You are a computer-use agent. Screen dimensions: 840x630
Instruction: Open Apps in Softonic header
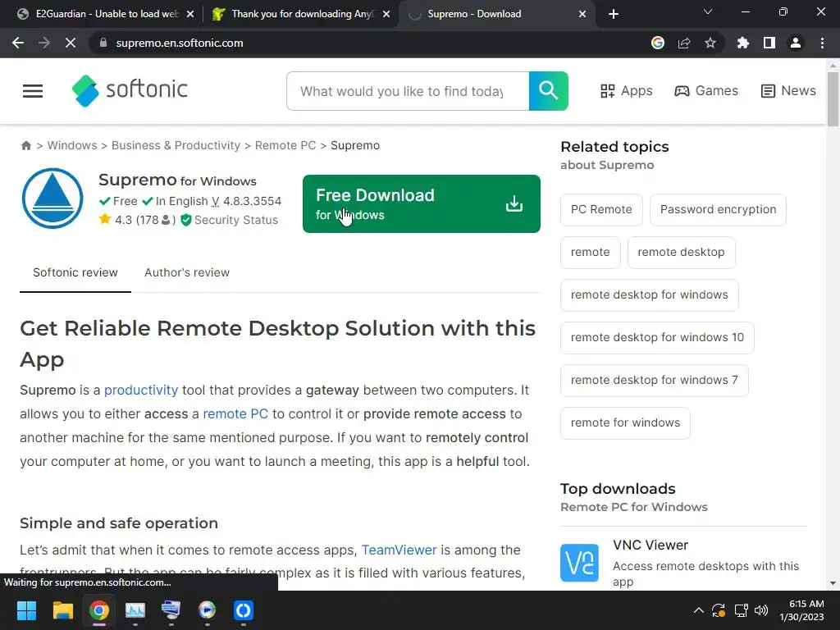pos(626,91)
